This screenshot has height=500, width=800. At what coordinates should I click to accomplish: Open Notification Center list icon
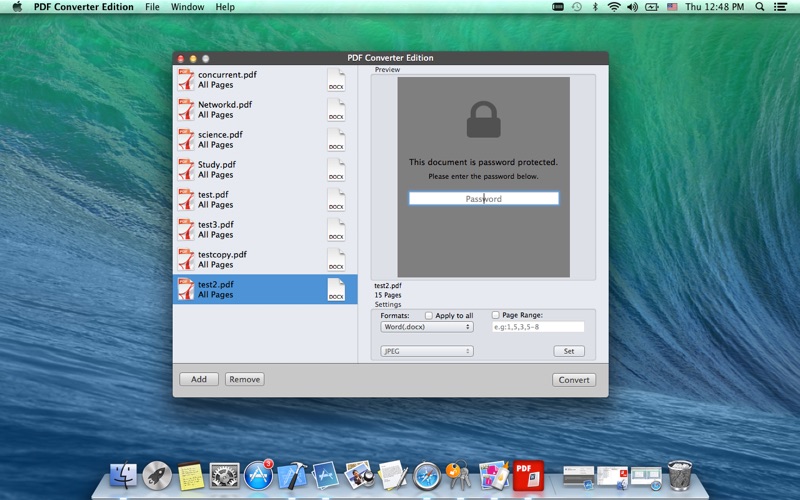(x=780, y=7)
